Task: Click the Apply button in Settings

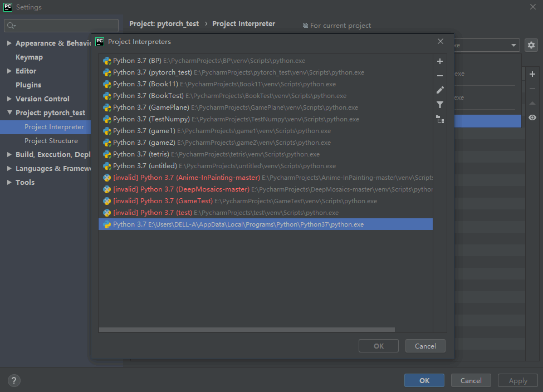Action: pos(518,380)
